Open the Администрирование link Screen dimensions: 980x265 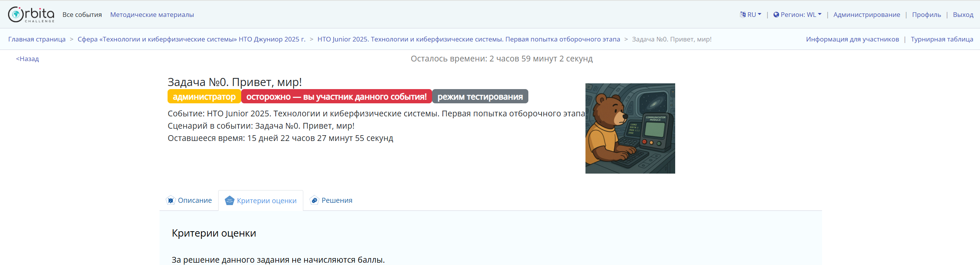[x=867, y=15]
